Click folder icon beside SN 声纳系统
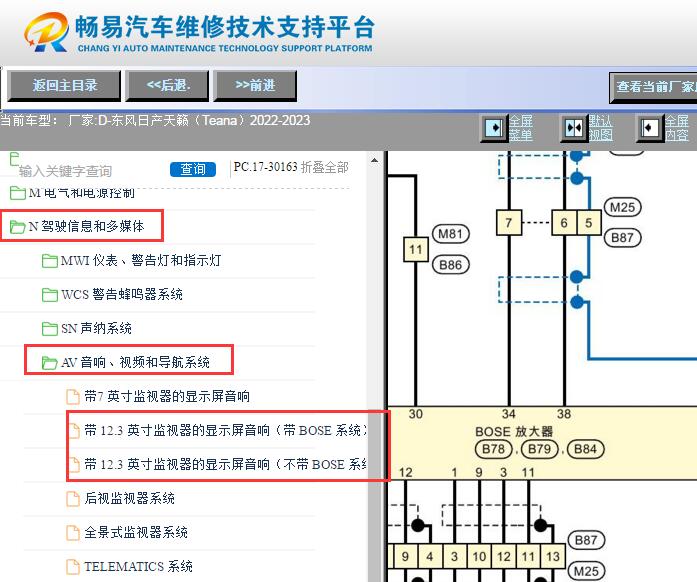The width and height of the screenshot is (697, 582). (x=49, y=329)
